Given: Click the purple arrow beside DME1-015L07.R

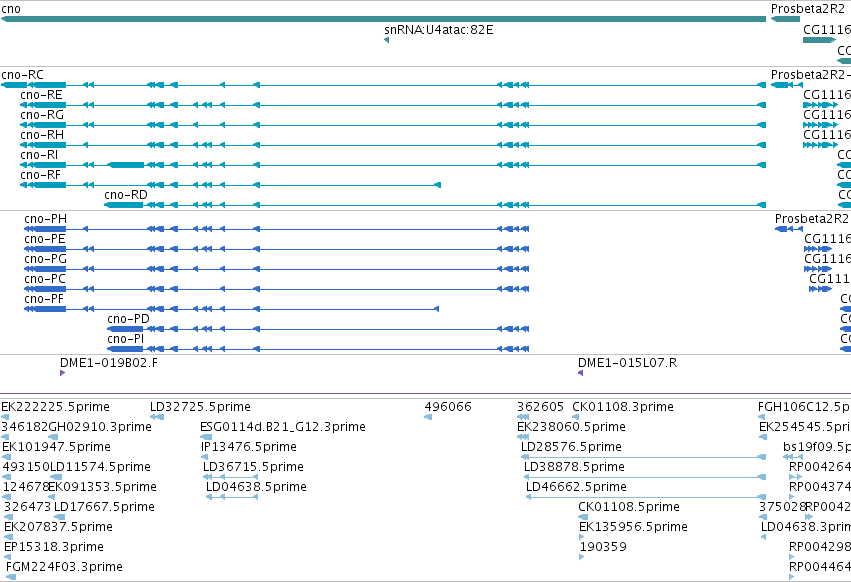Looking at the screenshot, I should tap(581, 373).
